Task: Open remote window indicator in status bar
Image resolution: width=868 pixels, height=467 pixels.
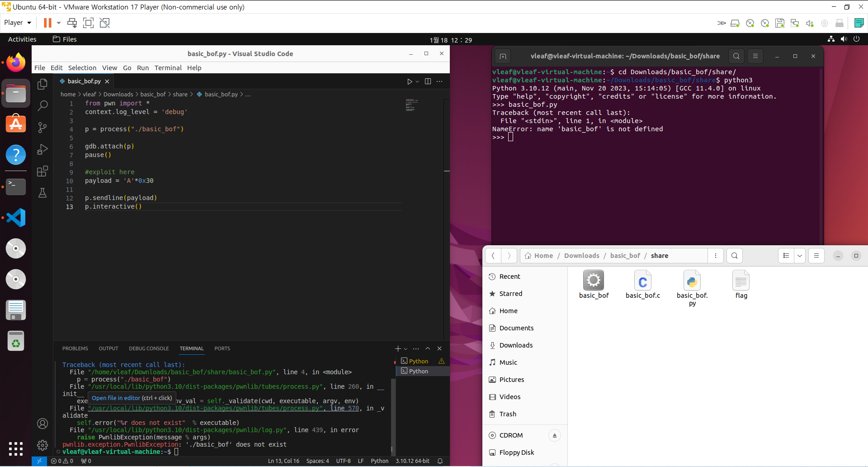Action: click(x=39, y=461)
